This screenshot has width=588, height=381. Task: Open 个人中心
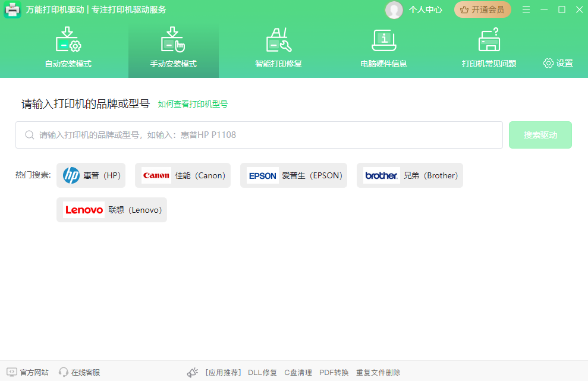[x=425, y=10]
